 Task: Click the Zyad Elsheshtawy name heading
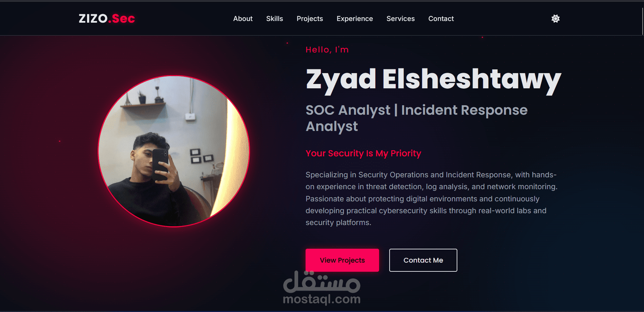tap(433, 80)
